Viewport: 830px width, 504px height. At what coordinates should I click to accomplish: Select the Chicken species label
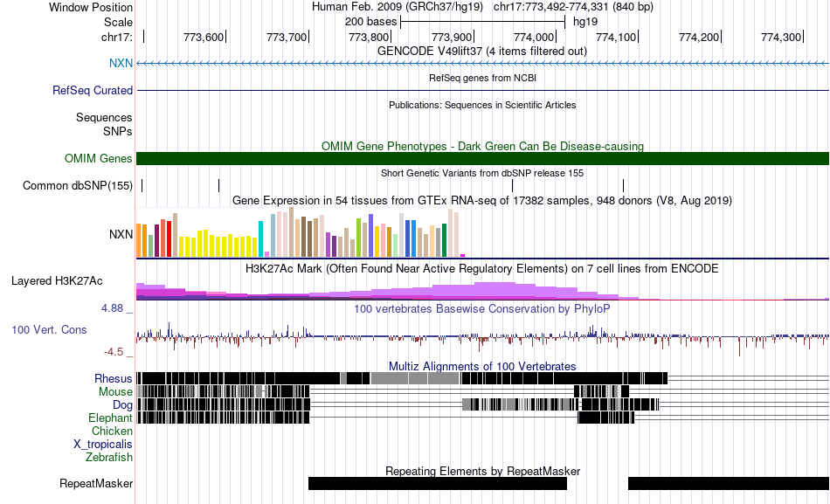(x=112, y=431)
